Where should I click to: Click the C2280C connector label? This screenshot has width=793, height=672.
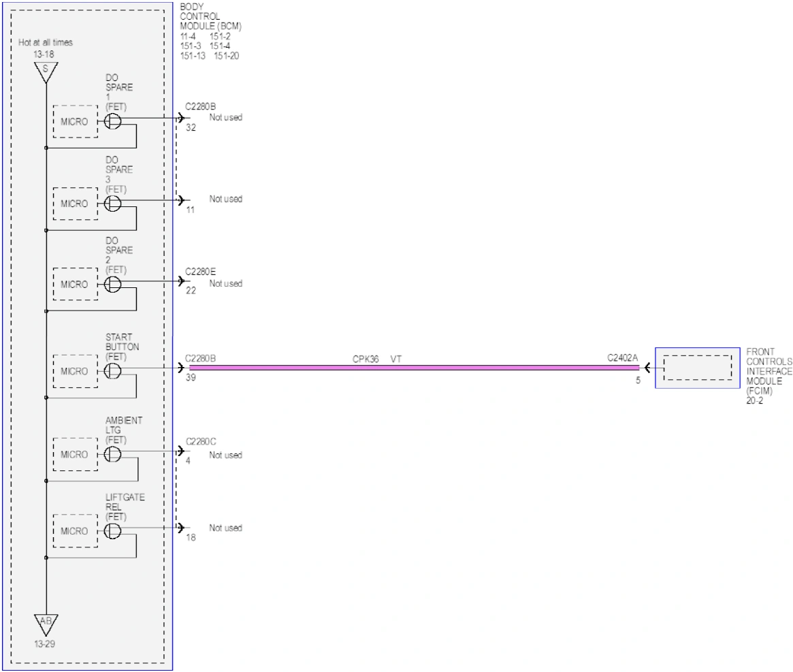coord(201,442)
